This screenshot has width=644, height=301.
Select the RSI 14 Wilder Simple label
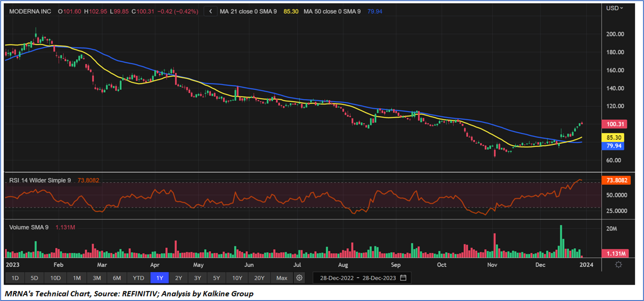40,181
